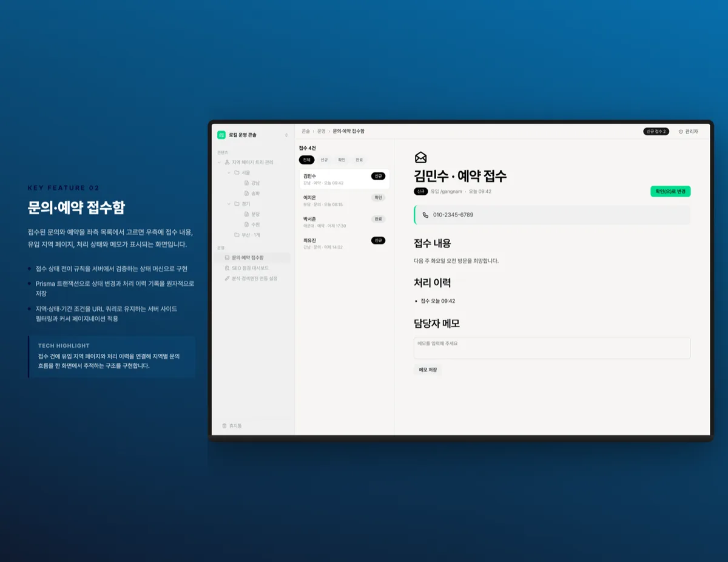Focus the 메모를 입력해 주세요 field
The height and width of the screenshot is (562, 728).
coord(552,348)
